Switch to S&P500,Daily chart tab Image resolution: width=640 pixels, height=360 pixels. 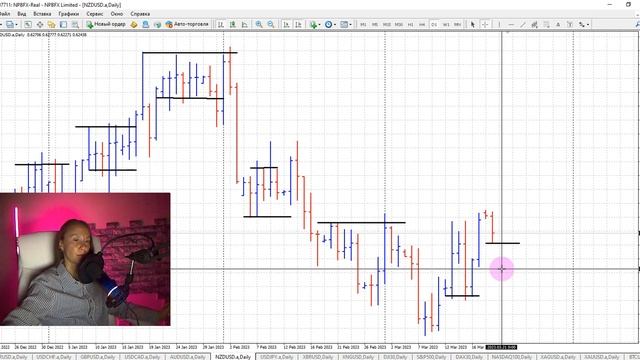pyautogui.click(x=431, y=357)
